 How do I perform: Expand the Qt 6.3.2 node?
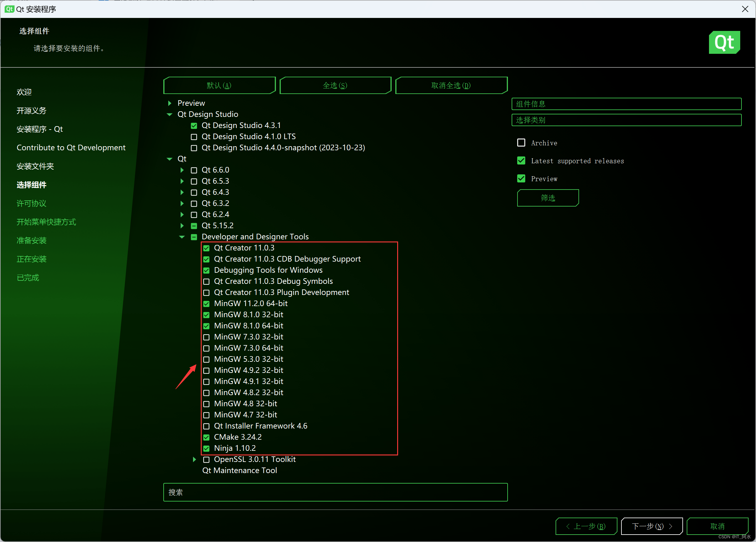(x=182, y=203)
